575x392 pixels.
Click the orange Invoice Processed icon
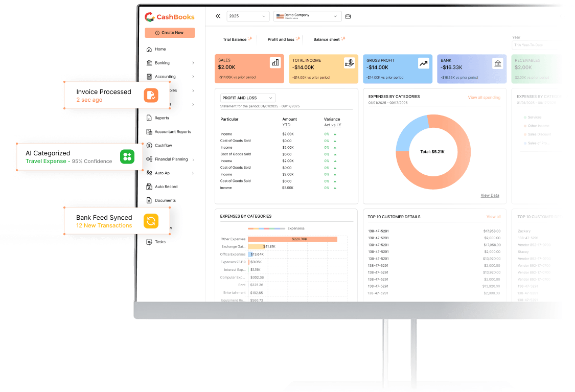(151, 96)
